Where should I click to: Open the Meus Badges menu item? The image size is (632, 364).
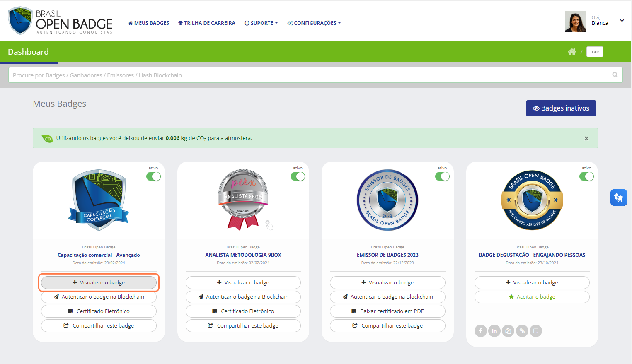tap(148, 23)
